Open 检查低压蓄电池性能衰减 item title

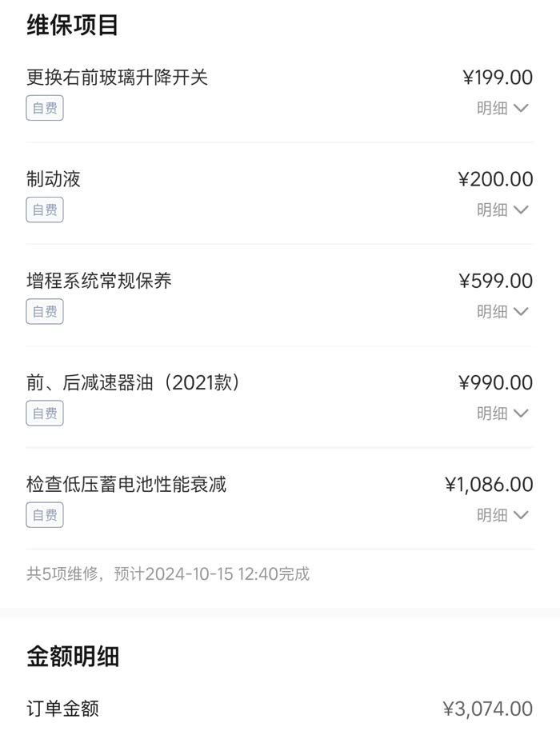(126, 484)
